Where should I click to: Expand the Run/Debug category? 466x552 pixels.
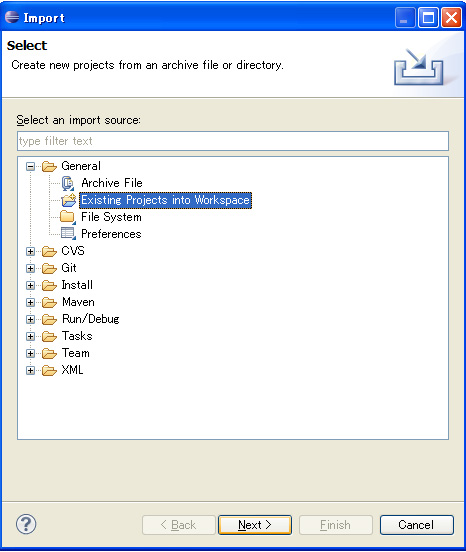[31, 319]
